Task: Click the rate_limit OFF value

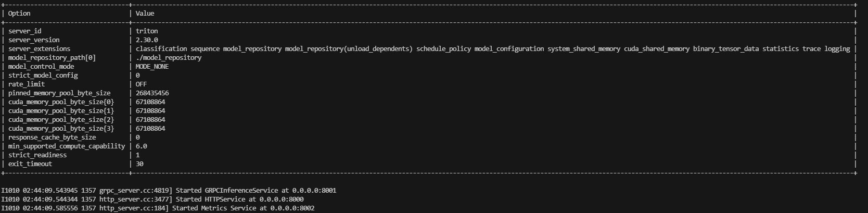Action: pyautogui.click(x=141, y=84)
